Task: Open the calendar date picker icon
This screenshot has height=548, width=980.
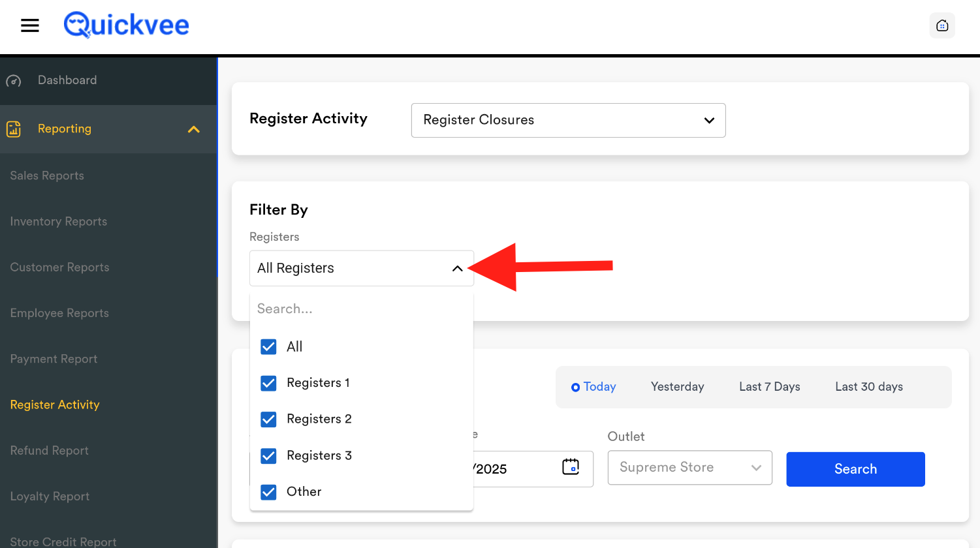Action: point(570,467)
